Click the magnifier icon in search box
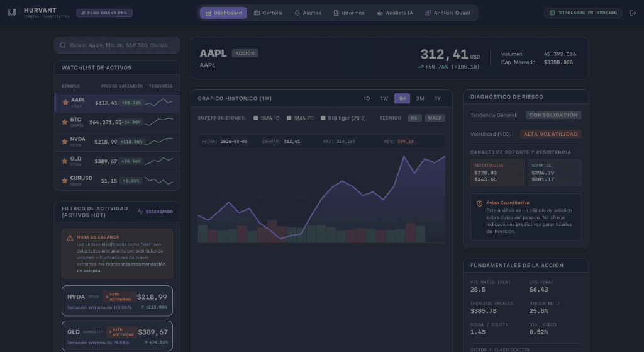The image size is (644, 352). point(63,45)
